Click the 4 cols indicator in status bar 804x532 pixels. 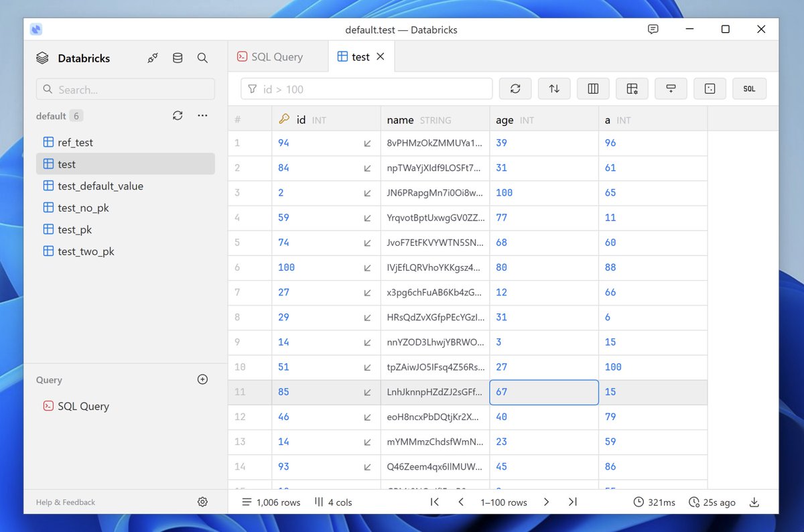[x=333, y=502]
